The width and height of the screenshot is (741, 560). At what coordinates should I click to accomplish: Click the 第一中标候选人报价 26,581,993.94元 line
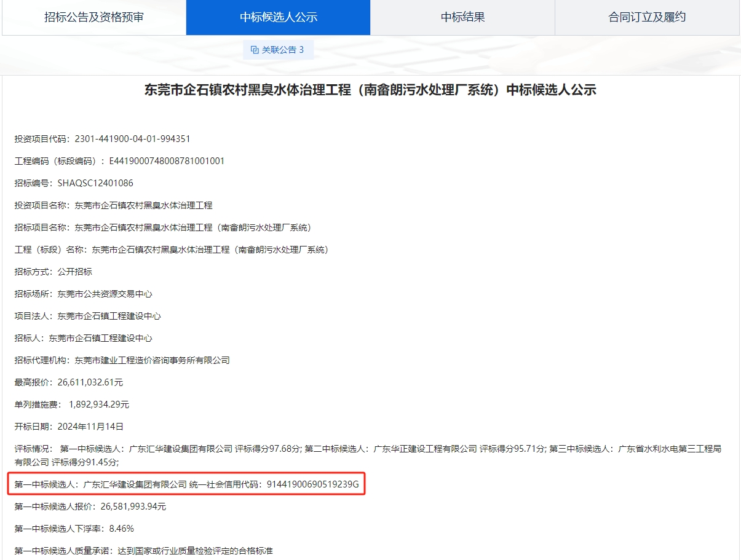[90, 507]
